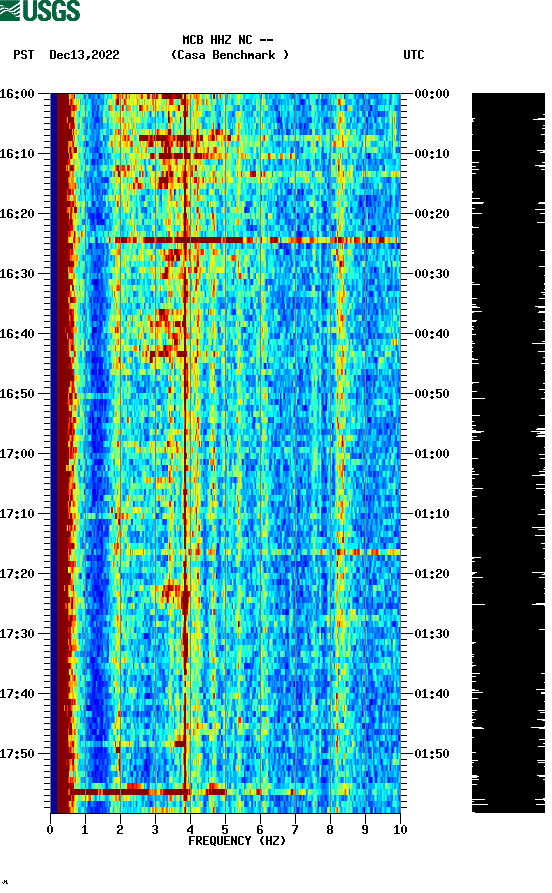Click the '2' frequency axis label
The image size is (552, 893).
120,830
